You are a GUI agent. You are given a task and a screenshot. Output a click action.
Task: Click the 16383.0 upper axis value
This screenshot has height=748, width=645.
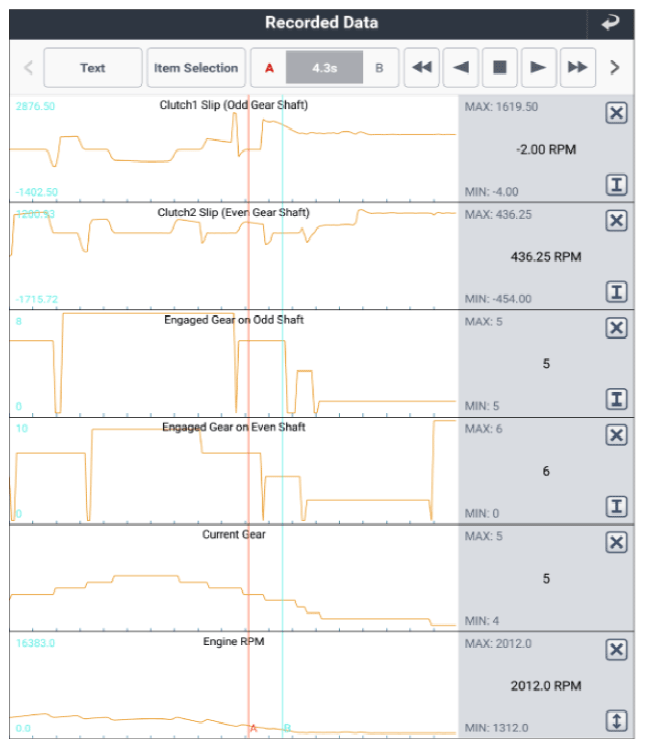[x=35, y=643]
